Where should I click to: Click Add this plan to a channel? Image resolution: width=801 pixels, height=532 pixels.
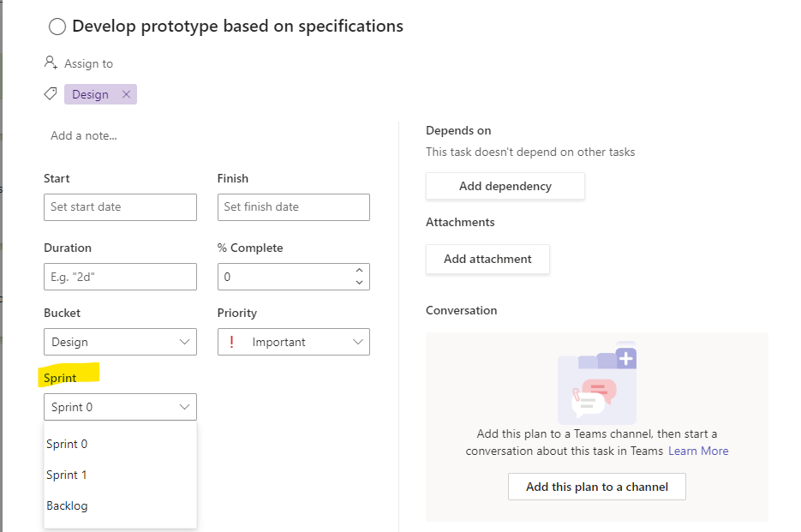tap(596, 487)
